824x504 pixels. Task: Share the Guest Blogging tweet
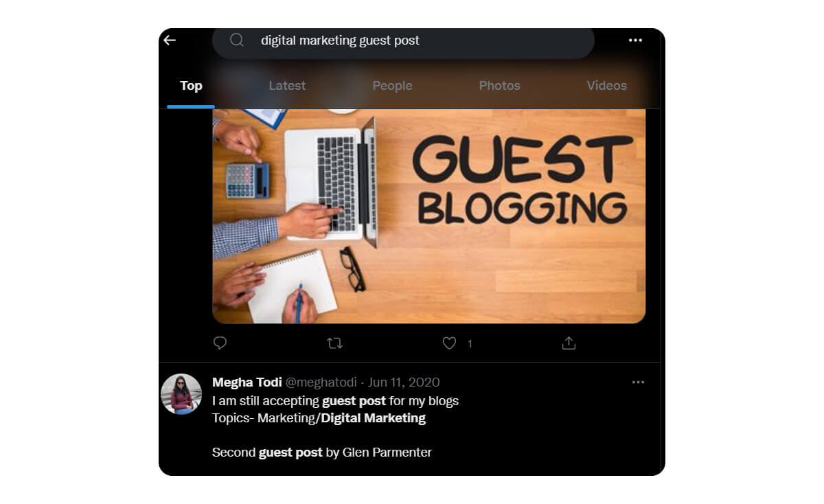(569, 343)
